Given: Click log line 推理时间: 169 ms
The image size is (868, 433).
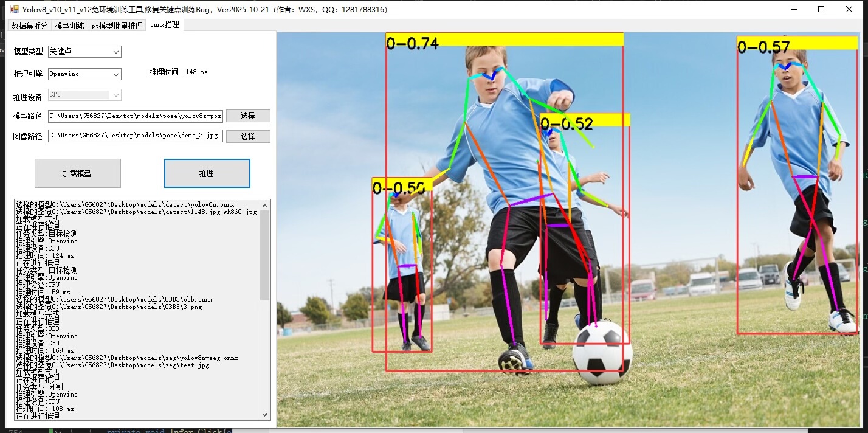Looking at the screenshot, I should (45, 351).
